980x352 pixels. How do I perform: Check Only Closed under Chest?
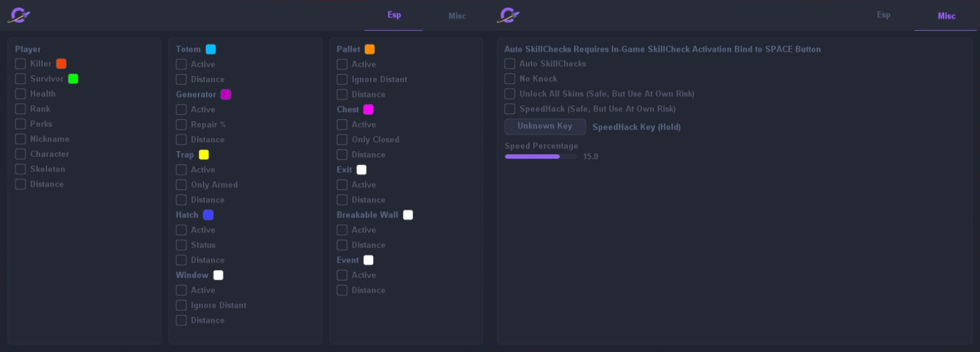[x=342, y=140]
